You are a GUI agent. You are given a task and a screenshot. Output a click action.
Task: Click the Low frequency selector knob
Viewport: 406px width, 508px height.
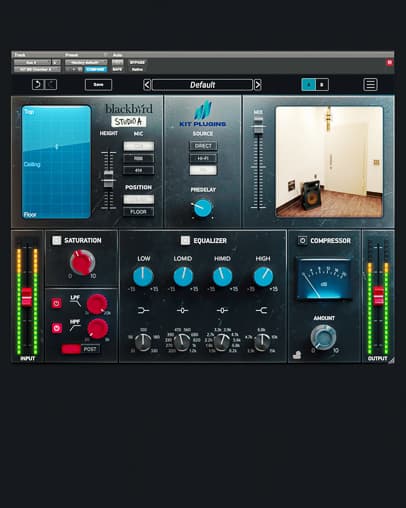point(143,342)
